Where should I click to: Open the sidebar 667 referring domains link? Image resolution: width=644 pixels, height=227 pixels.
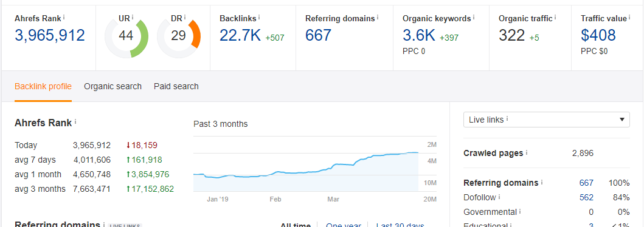pyautogui.click(x=586, y=183)
